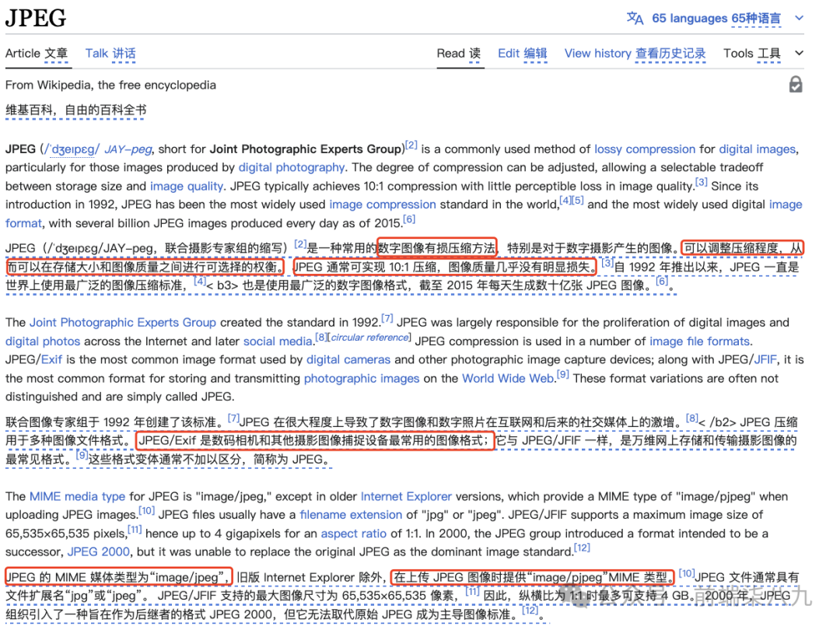Click 'From Wikipedia, the free encyclopedia' text
The height and width of the screenshot is (630, 840).
(111, 86)
